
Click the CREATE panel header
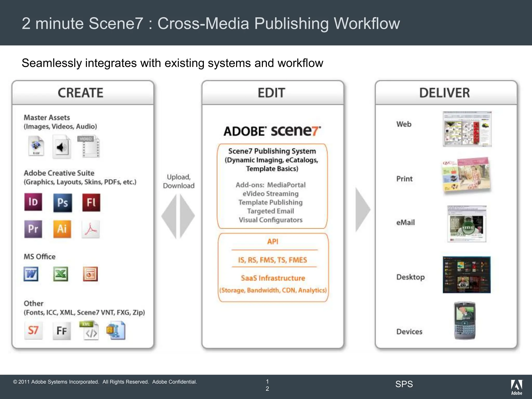tap(83, 93)
